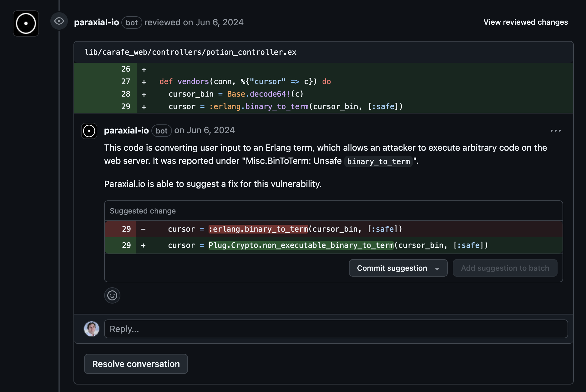Click the Suggested change header label
The height and width of the screenshot is (392, 586).
coord(143,211)
